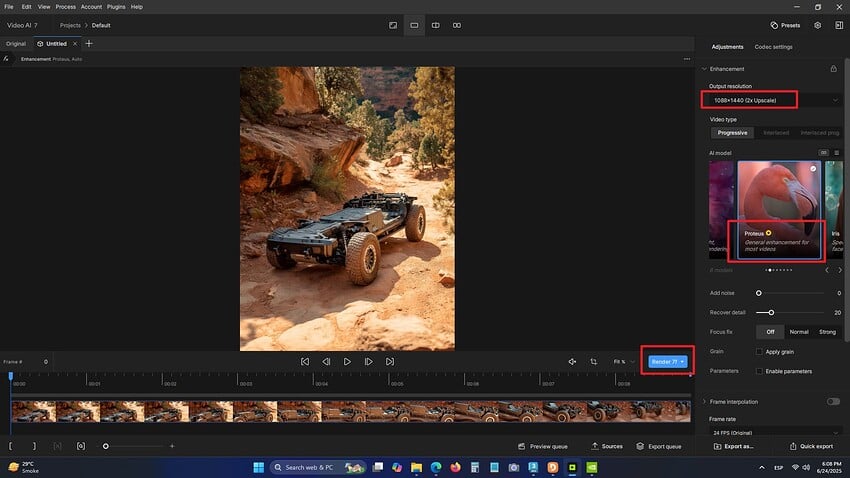The width and height of the screenshot is (850, 478).
Task: Set trim start bracket marker
Action: [x=10, y=446]
